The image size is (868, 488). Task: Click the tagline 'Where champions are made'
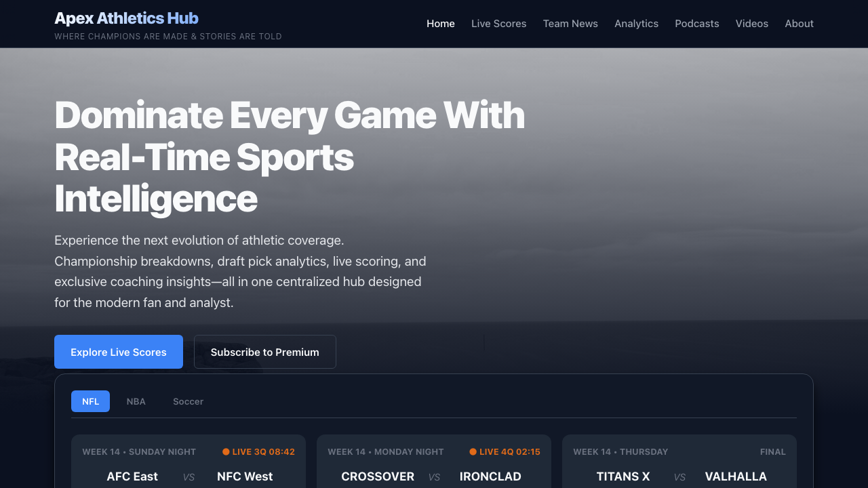coord(168,37)
